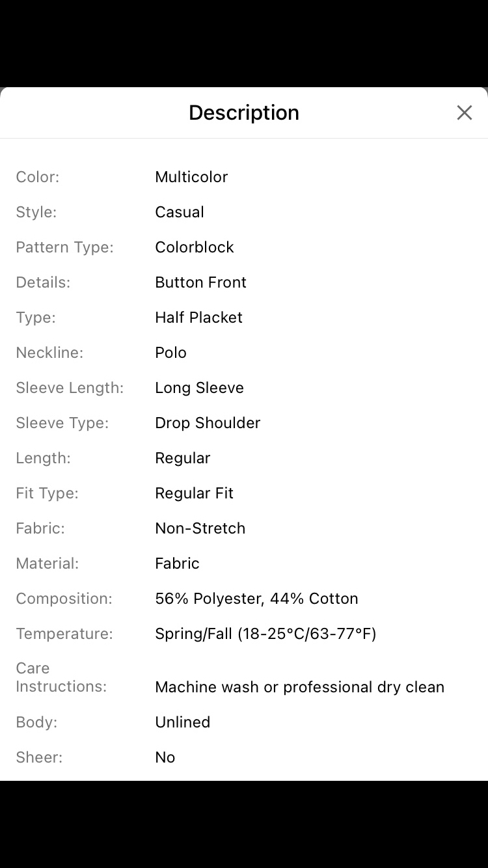Screen dimensions: 488x868
Task: Select the Regular length value
Action: pos(182,457)
